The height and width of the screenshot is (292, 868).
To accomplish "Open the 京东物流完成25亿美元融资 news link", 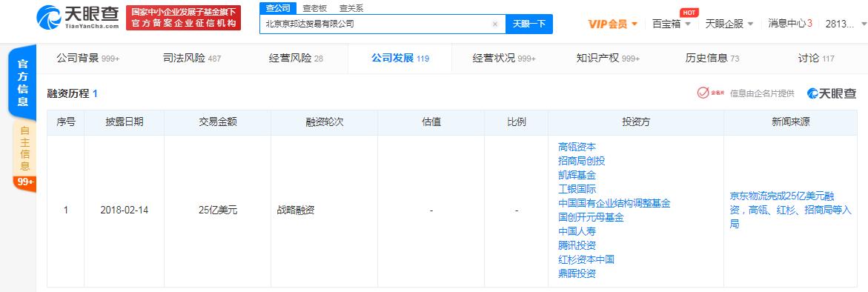I will tap(790, 210).
